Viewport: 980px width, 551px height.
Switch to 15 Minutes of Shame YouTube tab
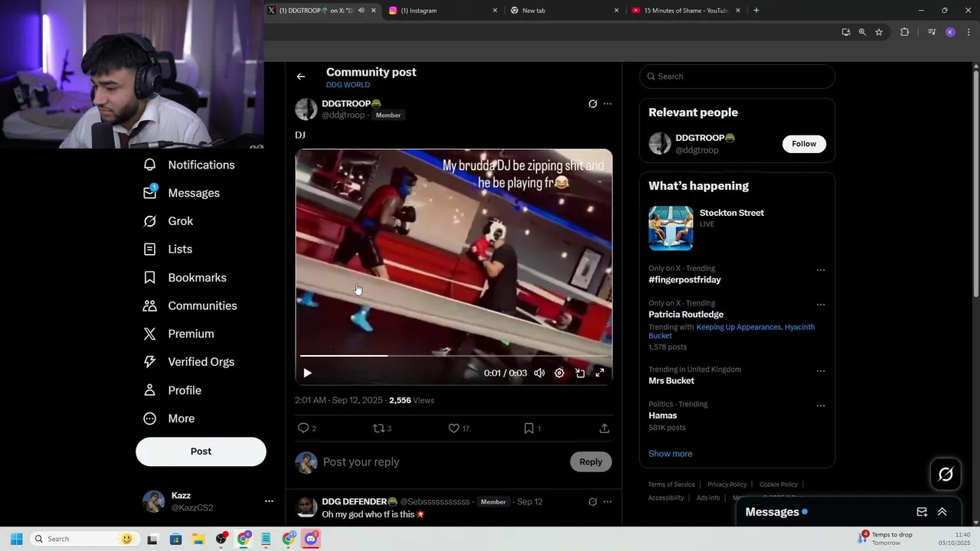coord(685,11)
